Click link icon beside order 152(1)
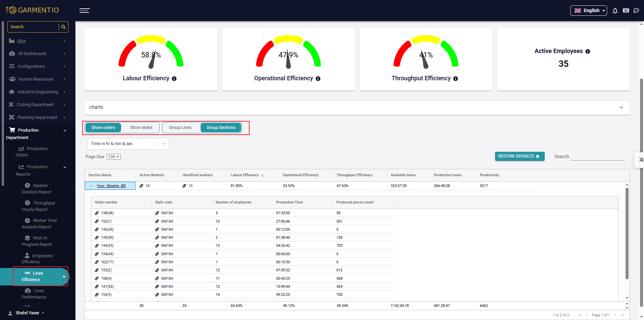The height and width of the screenshot is (320, 644). click(97, 222)
